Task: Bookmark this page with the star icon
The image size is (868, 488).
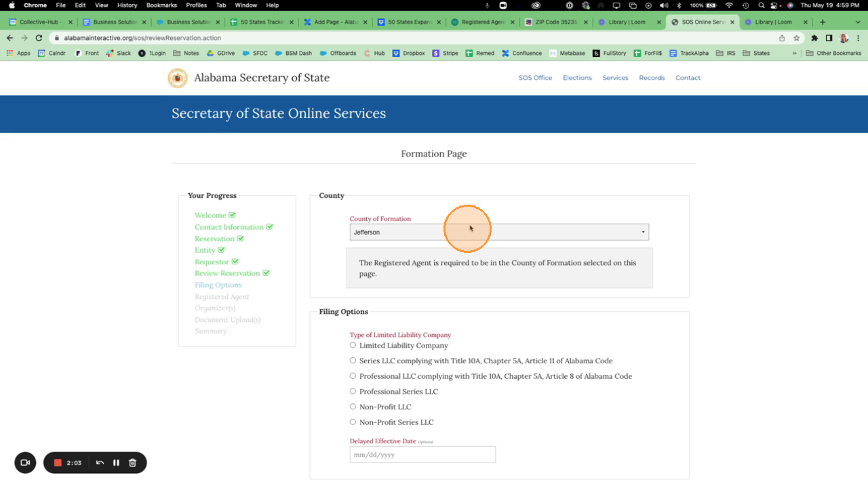Action: (x=797, y=38)
